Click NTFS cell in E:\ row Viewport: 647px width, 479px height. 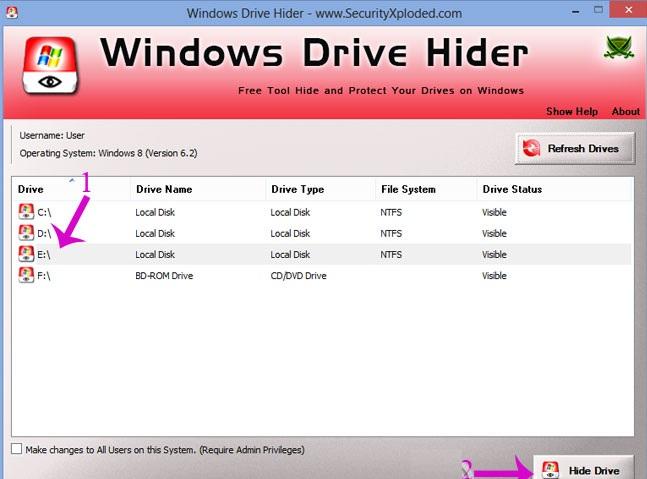point(391,255)
